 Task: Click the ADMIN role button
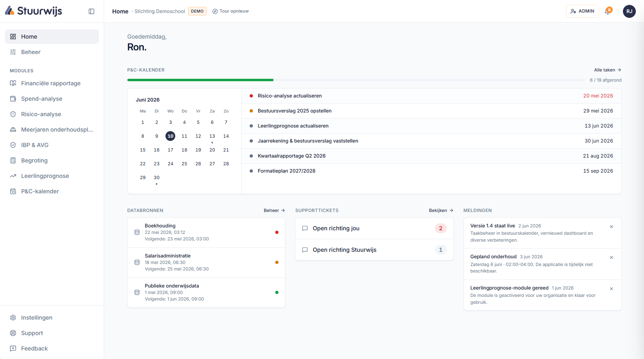[582, 11]
